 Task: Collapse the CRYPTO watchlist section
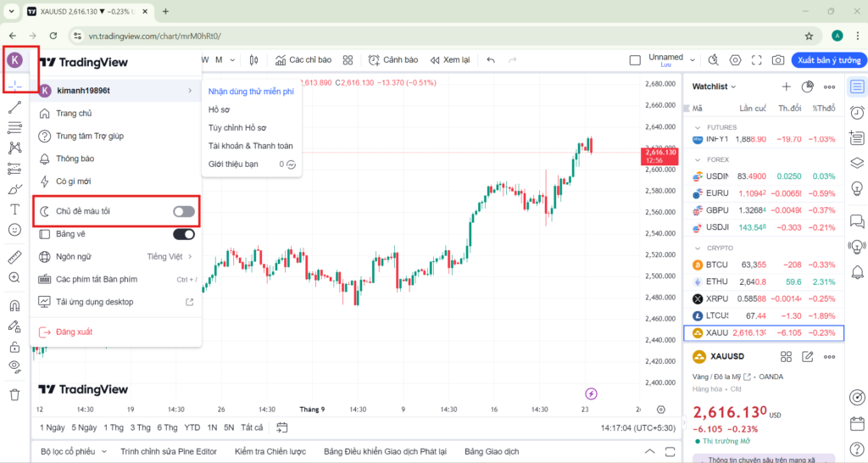(x=698, y=248)
